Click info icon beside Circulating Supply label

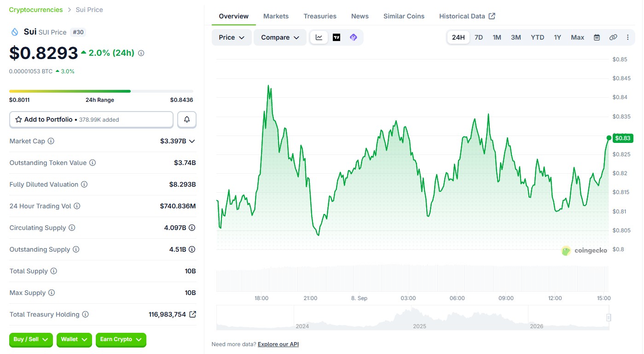point(72,228)
